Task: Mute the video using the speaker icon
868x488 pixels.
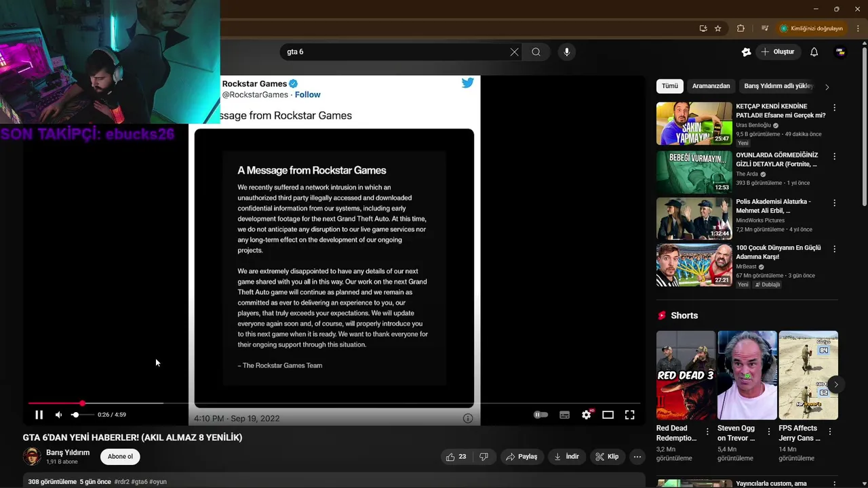Action: pos(58,415)
